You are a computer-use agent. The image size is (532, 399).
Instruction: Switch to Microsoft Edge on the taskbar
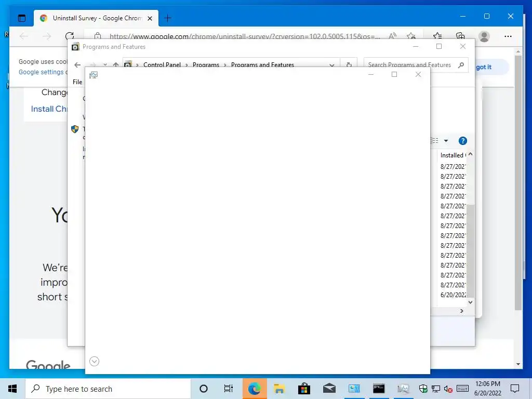tap(254, 389)
